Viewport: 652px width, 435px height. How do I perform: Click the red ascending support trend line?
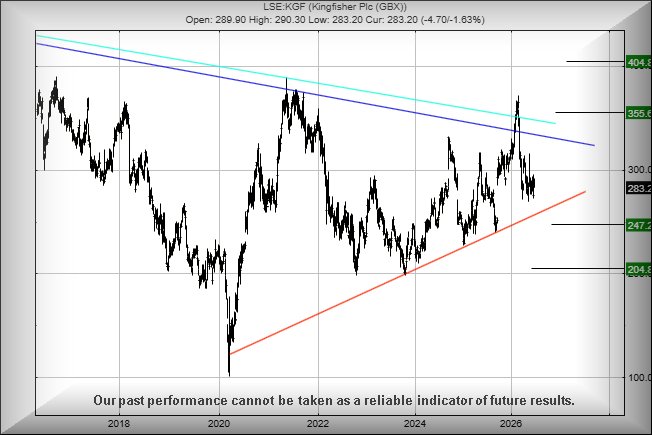[408, 272]
